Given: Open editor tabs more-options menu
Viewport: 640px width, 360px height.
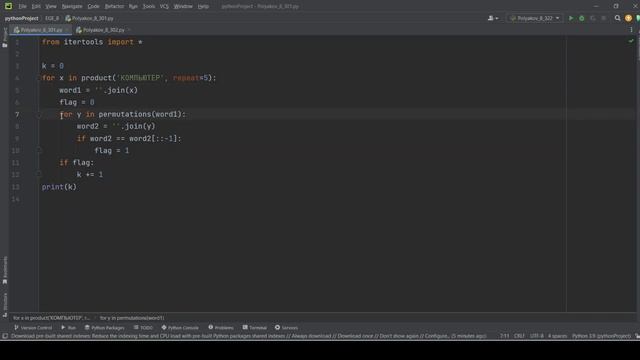Looking at the screenshot, I should click(x=631, y=30).
